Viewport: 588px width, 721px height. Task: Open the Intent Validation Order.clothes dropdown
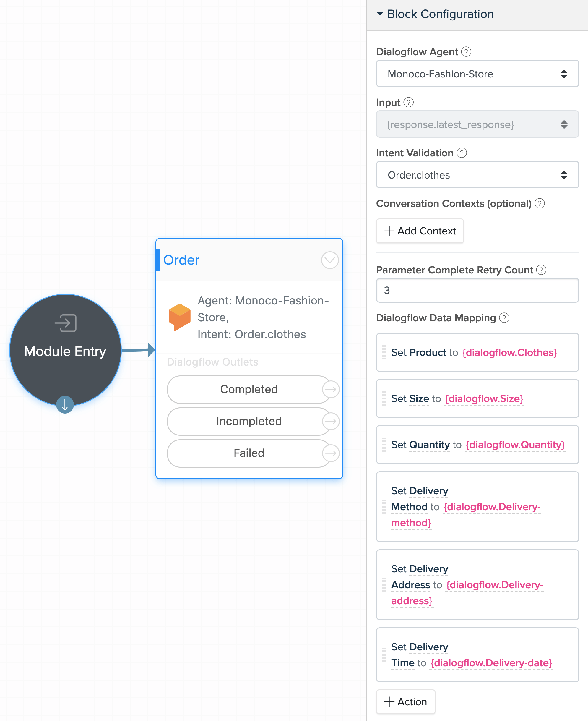click(477, 175)
